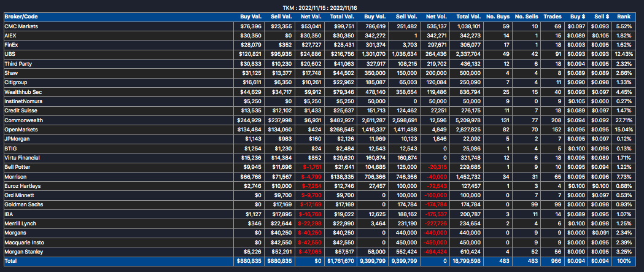Viewport: 644px width, 272px height.
Task: Select the Morgans broker name
Action: pos(15,233)
